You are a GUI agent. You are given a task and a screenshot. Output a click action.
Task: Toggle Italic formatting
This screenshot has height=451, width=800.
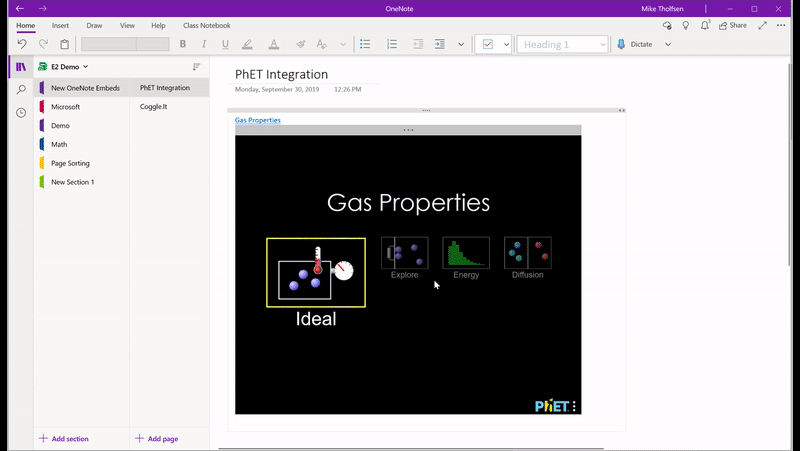[x=204, y=44]
